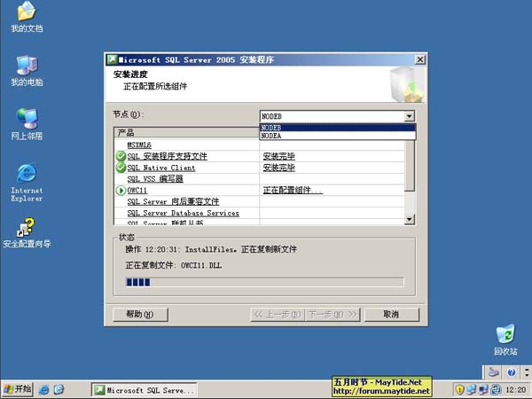
Task: Click product list scrollbar down arrow
Action: (409, 219)
